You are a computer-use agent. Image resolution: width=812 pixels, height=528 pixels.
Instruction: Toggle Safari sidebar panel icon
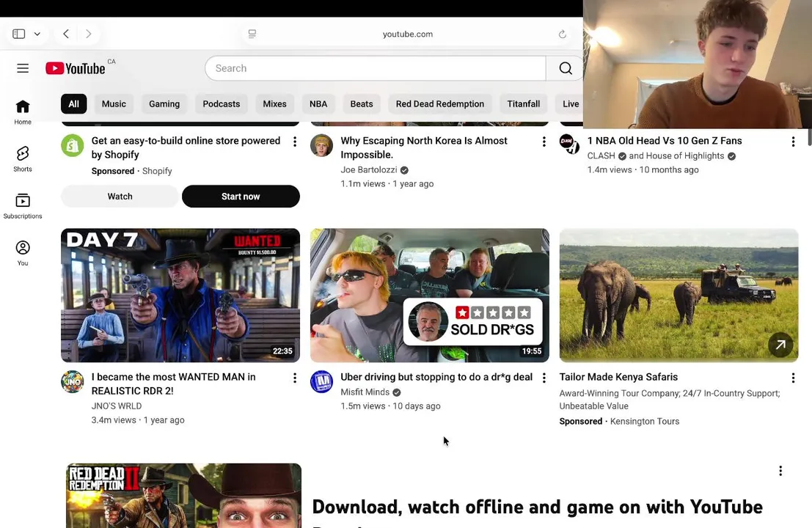pyautogui.click(x=18, y=34)
